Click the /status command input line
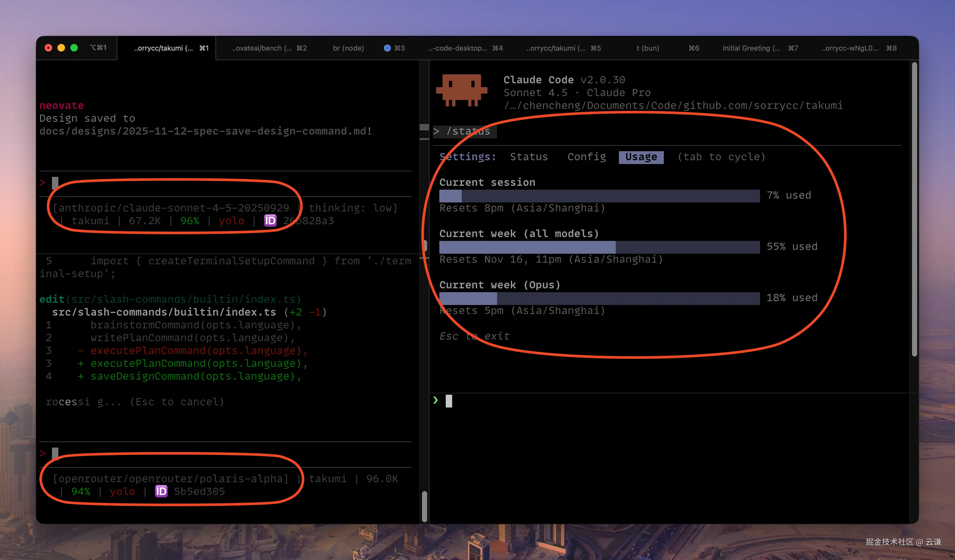The height and width of the screenshot is (560, 955). 468,131
